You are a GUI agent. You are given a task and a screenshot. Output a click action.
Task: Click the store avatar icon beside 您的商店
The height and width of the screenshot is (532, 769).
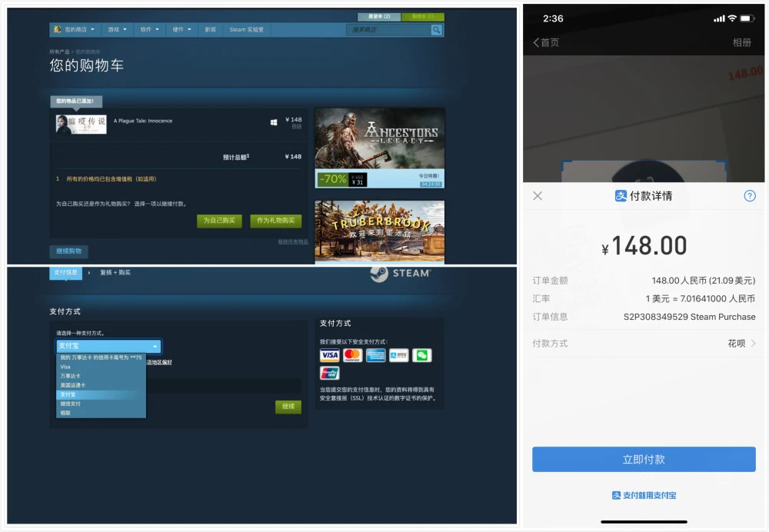tap(58, 29)
